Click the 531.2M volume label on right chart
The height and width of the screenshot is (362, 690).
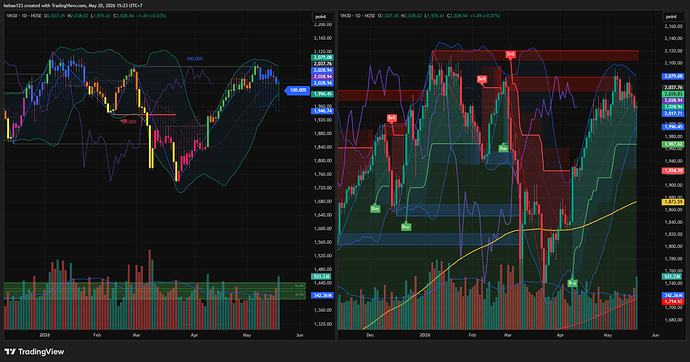[672, 276]
